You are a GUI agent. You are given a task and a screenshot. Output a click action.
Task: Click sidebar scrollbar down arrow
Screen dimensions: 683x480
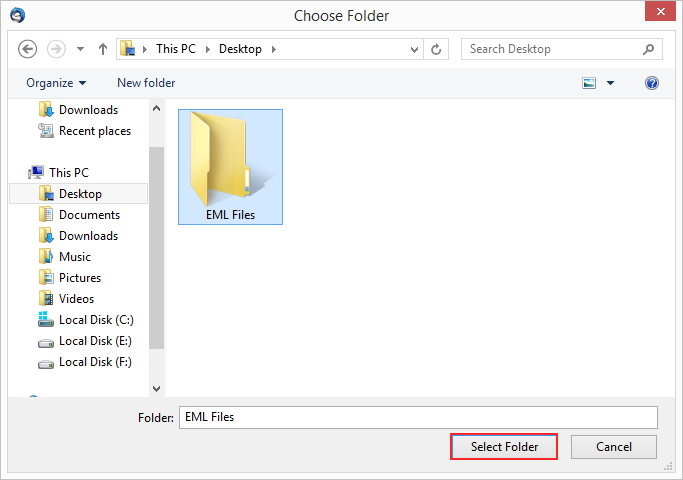(156, 388)
